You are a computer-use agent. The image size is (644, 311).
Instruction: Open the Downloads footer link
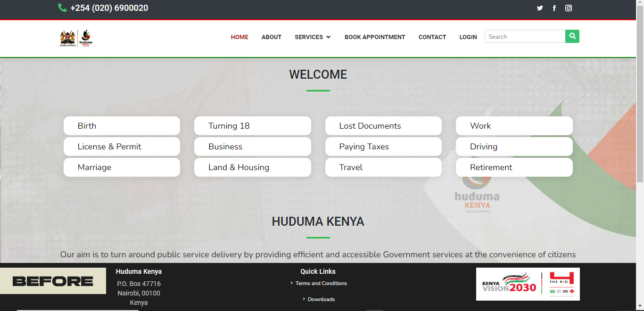click(x=321, y=299)
